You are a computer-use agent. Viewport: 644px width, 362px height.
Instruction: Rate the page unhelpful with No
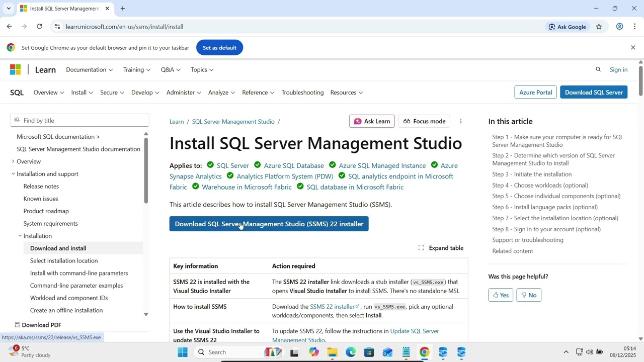click(528, 295)
